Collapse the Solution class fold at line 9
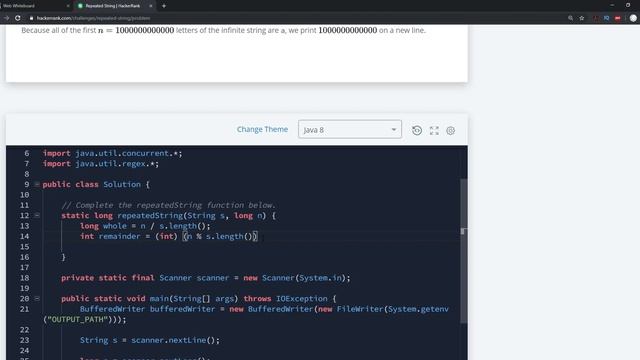The width and height of the screenshot is (640, 360). coord(37,184)
